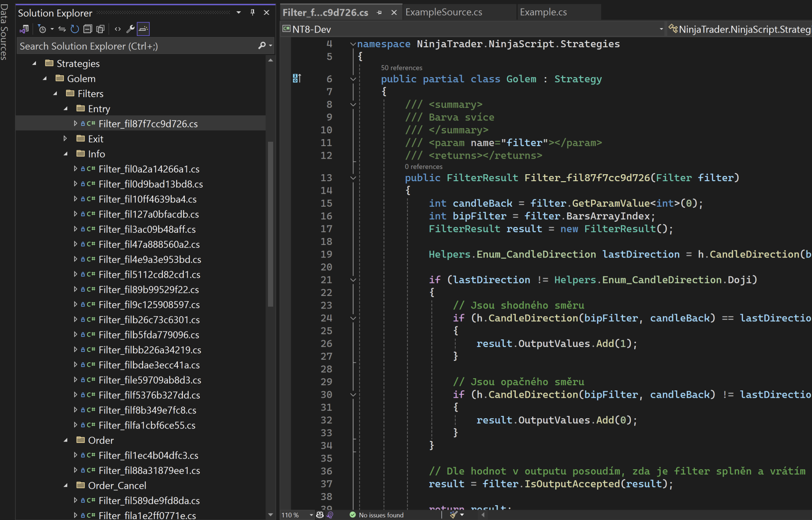
Task: Refresh the Solution Explorer
Action: 75,29
